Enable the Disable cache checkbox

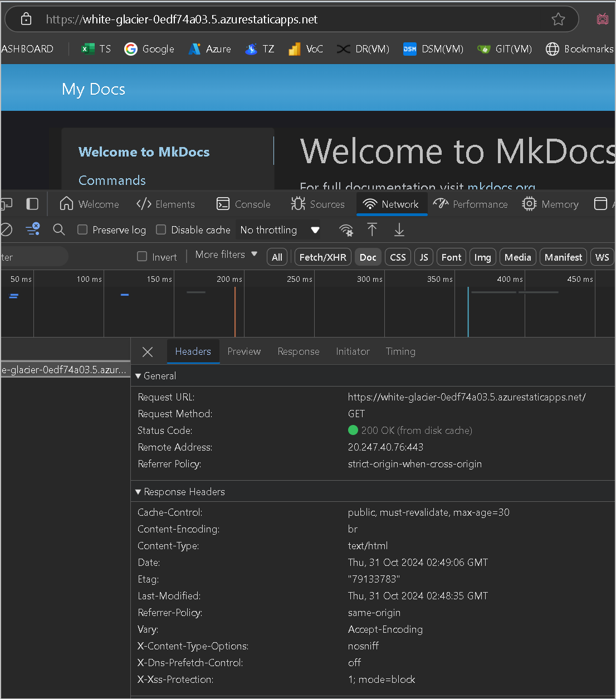[161, 229]
